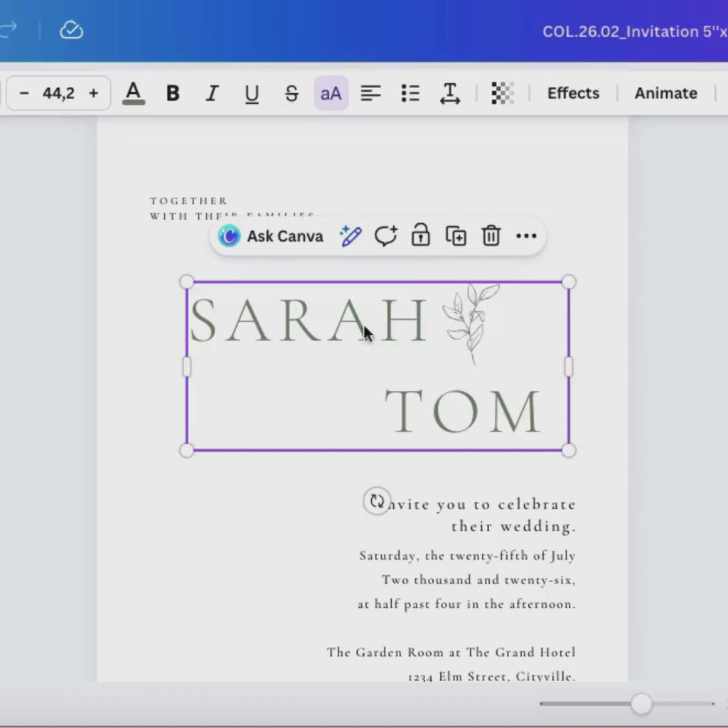Image resolution: width=728 pixels, height=728 pixels.
Task: Add a comment to the element
Action: point(386,236)
